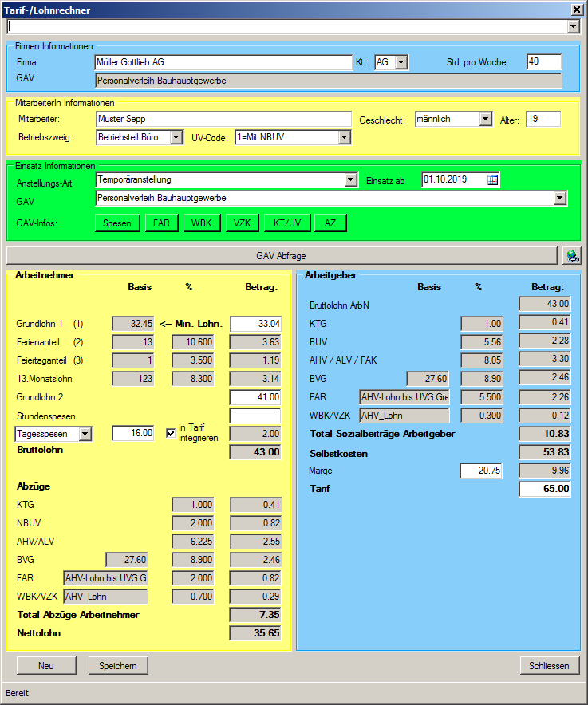The image size is (588, 705).
Task: Select Total Sozialbeiträge Arbeitgeber value 10.83
Action: point(545,434)
